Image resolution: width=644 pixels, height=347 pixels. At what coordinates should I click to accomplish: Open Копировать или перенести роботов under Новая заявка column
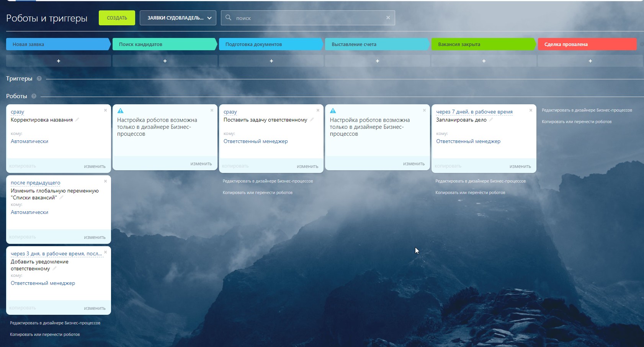(x=45, y=334)
